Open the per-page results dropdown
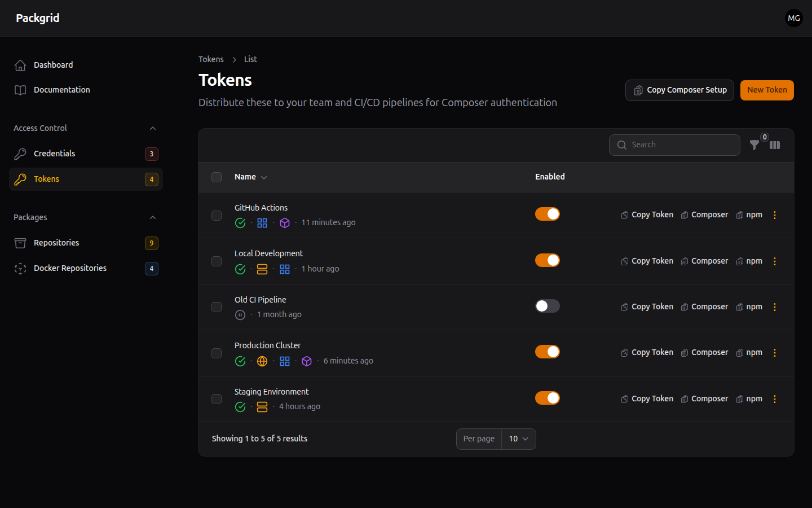The image size is (812, 508). coord(518,439)
